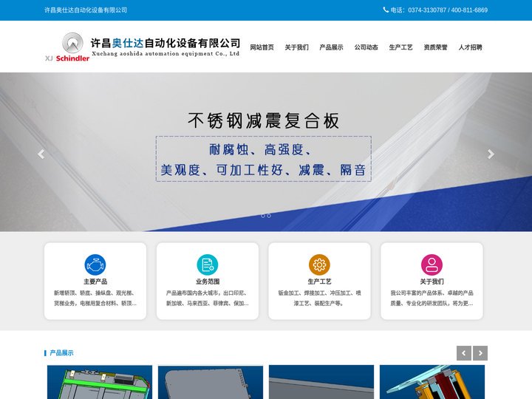Screen dimensions: 532x399
Task: Click the blue engine icon for 主要产品
Action: (x=95, y=265)
